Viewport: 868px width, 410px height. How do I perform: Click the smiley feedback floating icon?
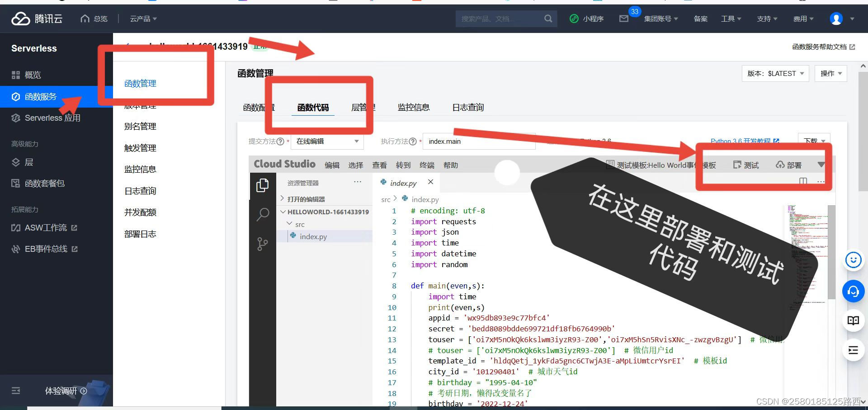853,259
